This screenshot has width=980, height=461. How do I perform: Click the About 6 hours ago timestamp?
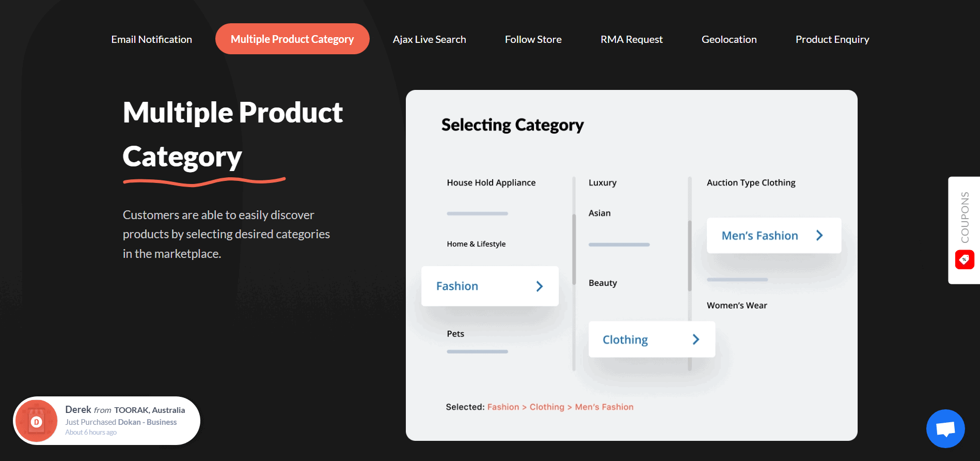click(x=91, y=433)
